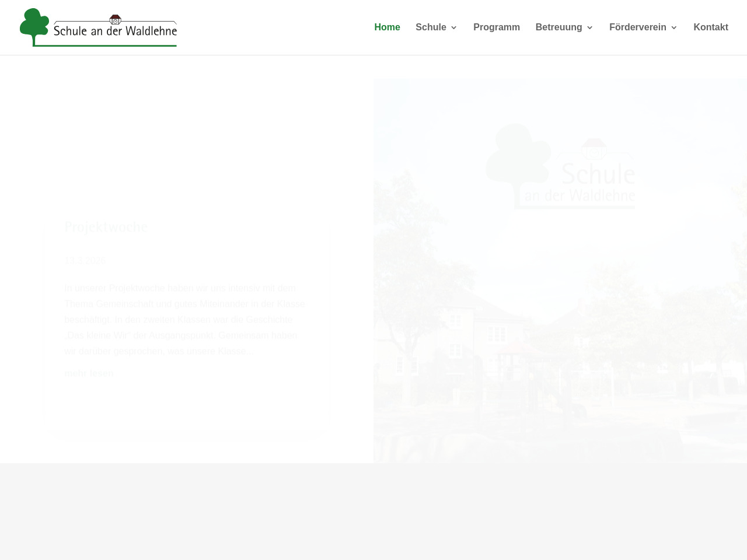Image resolution: width=747 pixels, height=560 pixels.
Task: Go to the Home menu item
Action: pos(387,27)
